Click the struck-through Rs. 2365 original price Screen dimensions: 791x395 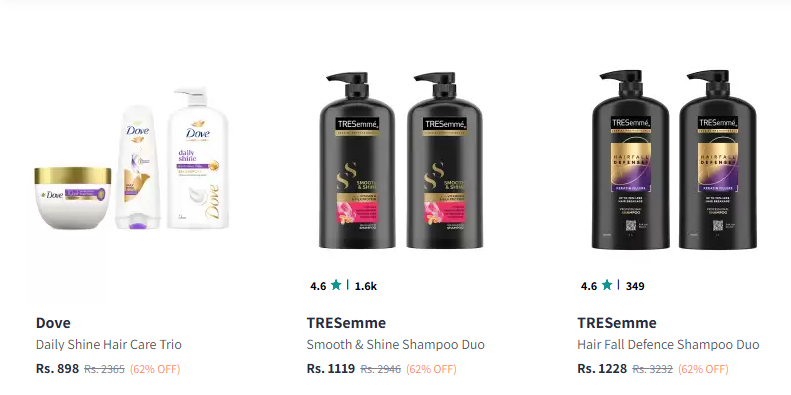(x=104, y=369)
